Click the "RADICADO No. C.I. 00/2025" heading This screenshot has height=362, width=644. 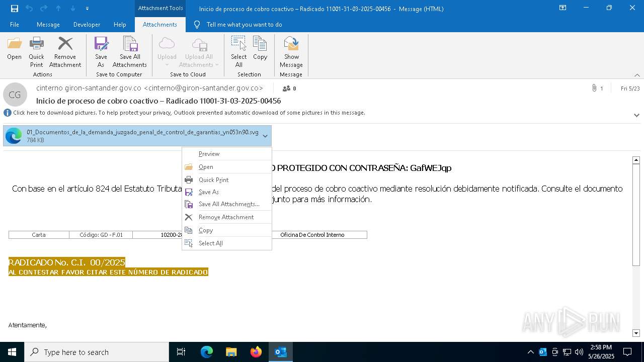point(67,262)
